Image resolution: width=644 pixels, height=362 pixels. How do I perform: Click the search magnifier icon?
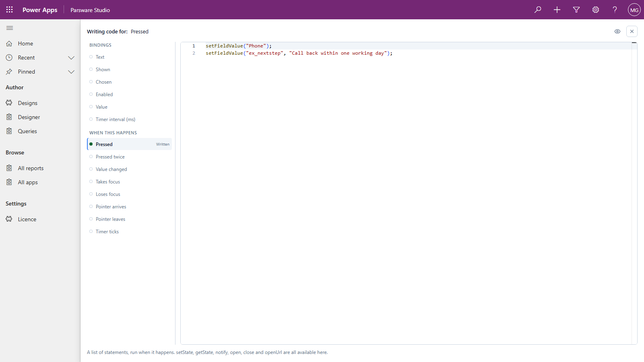pos(538,10)
